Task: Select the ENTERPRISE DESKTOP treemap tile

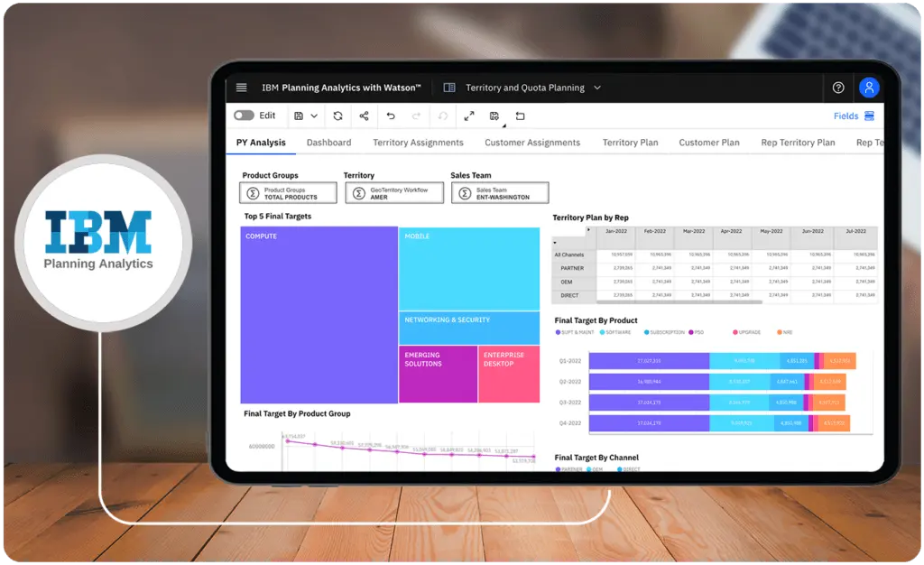Action: click(509, 375)
